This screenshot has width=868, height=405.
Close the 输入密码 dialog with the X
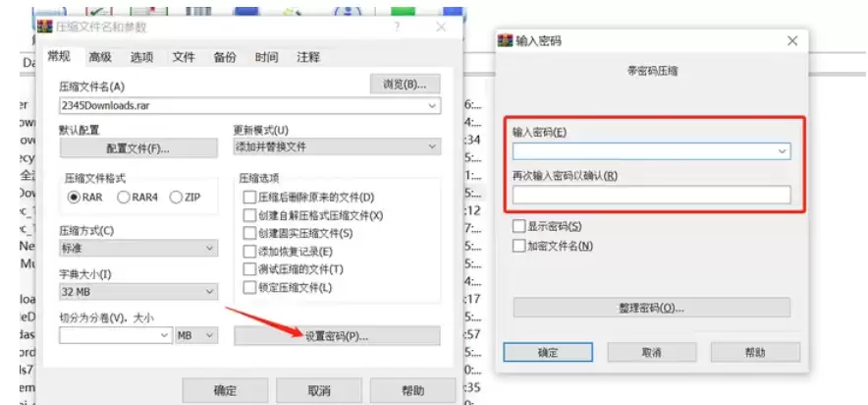coord(792,40)
